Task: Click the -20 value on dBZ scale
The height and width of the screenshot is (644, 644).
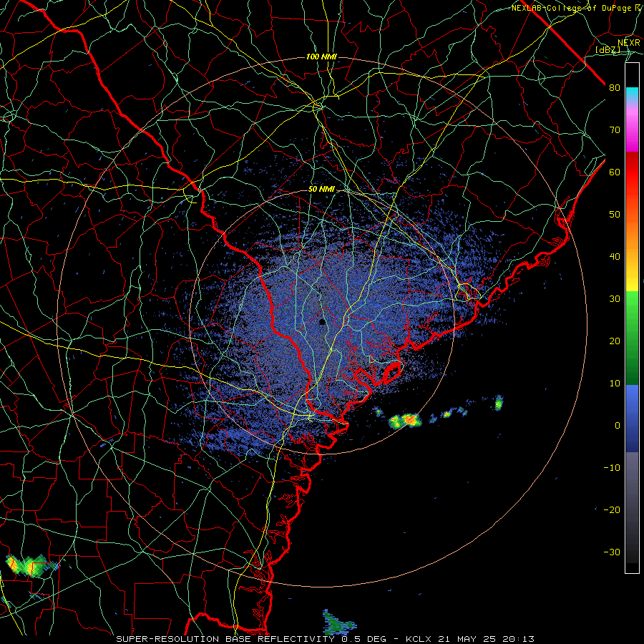Action: point(612,510)
